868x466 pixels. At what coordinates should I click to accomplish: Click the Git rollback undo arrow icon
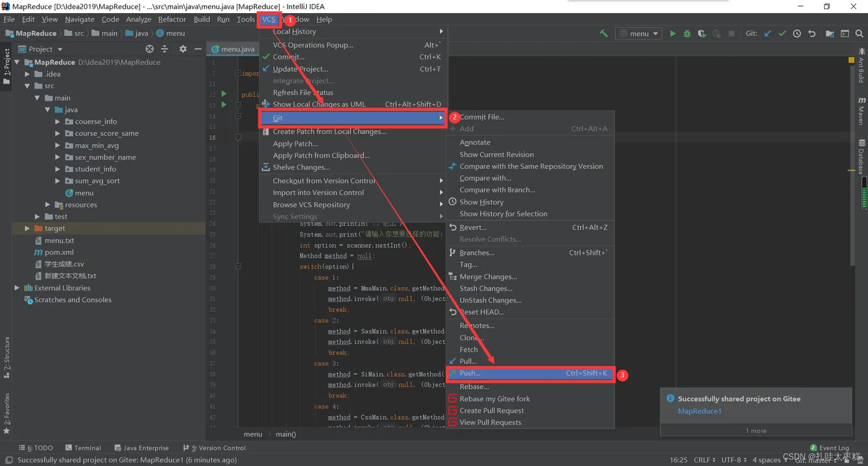(812, 34)
